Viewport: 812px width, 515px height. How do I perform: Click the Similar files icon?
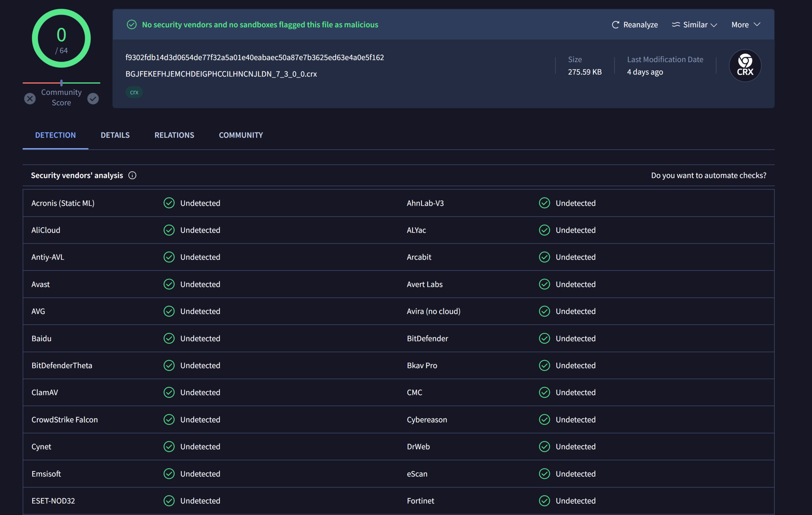[x=676, y=25]
